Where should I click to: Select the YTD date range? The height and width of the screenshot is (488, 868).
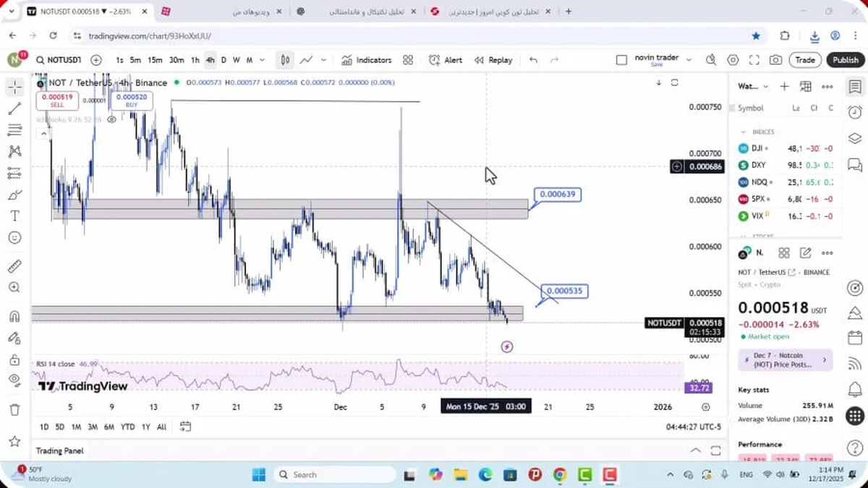[127, 427]
